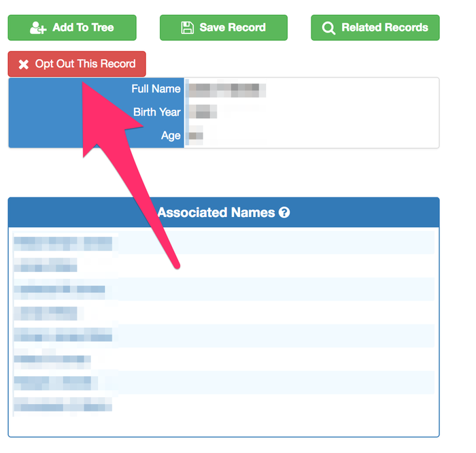Select the Full Name label
This screenshot has height=453, width=476.
coord(156,89)
